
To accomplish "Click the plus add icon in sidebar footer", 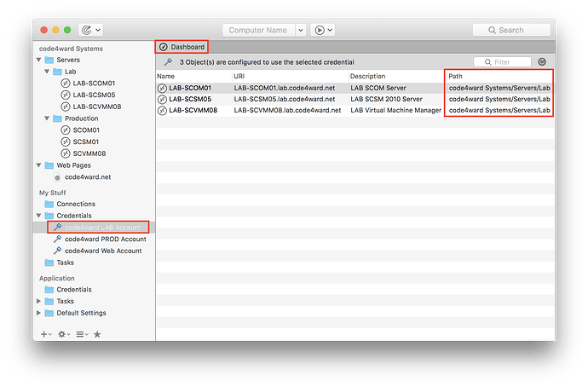I will 45,334.
